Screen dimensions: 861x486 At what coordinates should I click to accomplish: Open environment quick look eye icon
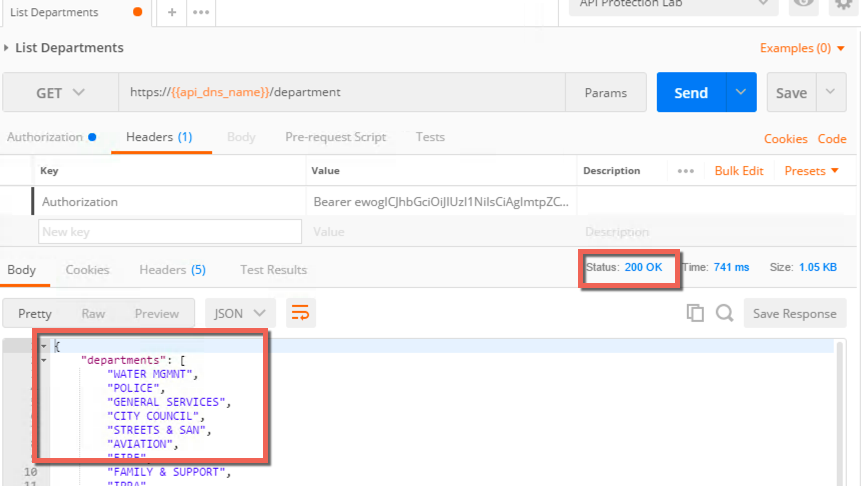[803, 4]
